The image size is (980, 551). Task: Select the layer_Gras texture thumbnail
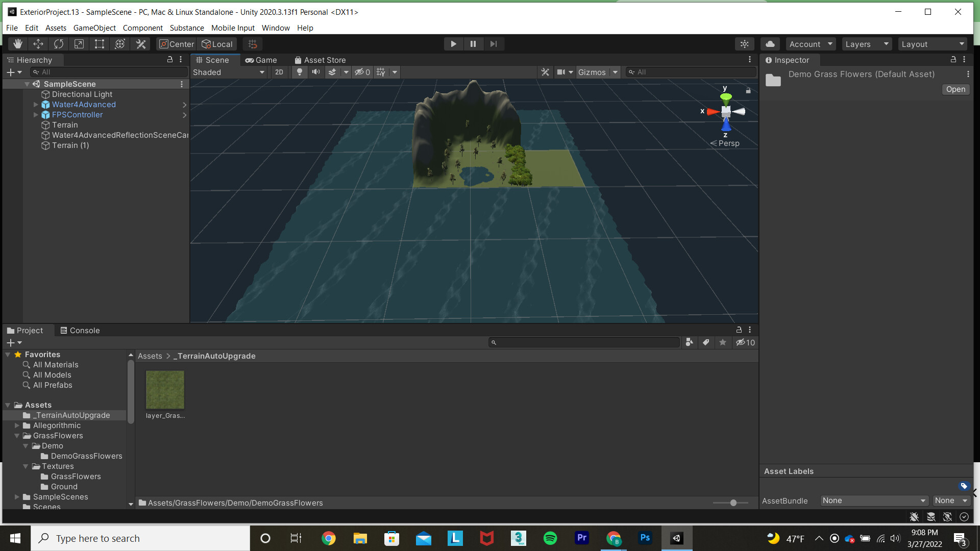[x=165, y=389]
